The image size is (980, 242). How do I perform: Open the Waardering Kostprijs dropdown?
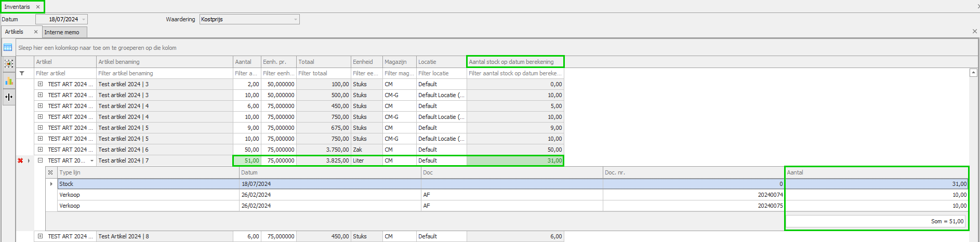tap(296, 19)
